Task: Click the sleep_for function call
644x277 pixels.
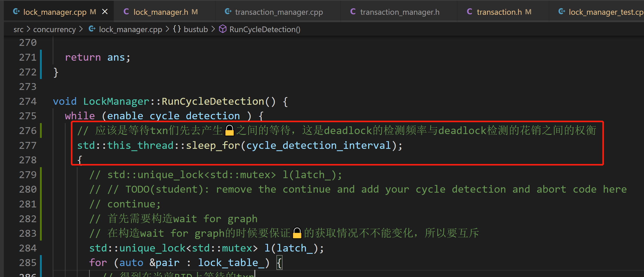Action: (213, 146)
